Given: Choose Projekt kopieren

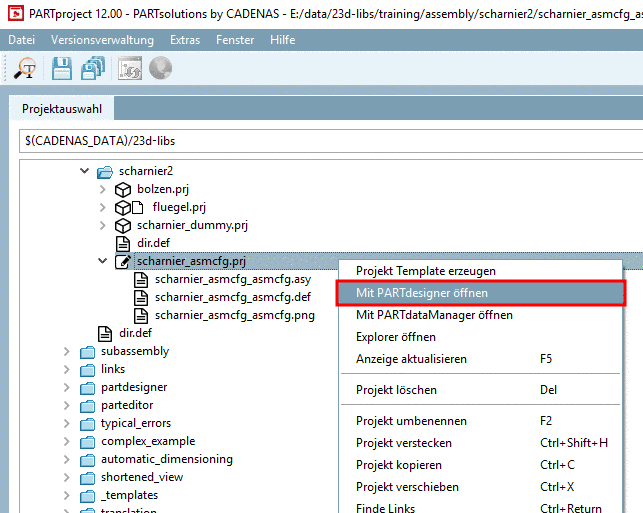Looking at the screenshot, I should [x=481, y=465].
